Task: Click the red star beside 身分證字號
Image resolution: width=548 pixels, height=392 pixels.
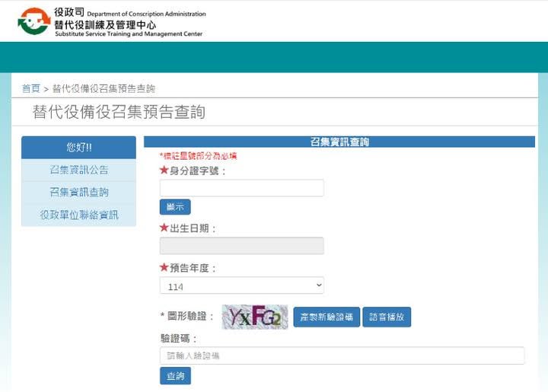Action: tap(164, 171)
